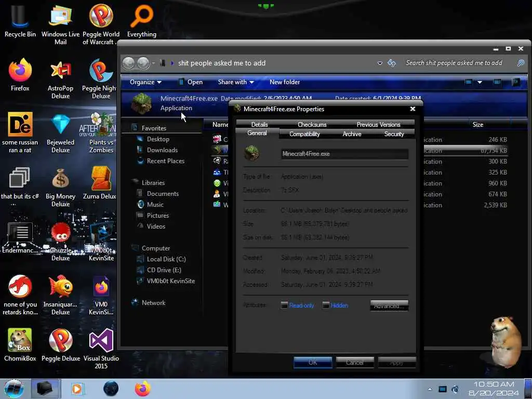This screenshot has height=399, width=532.
Task: Click the refresh icon beside address bar
Action: [x=392, y=63]
